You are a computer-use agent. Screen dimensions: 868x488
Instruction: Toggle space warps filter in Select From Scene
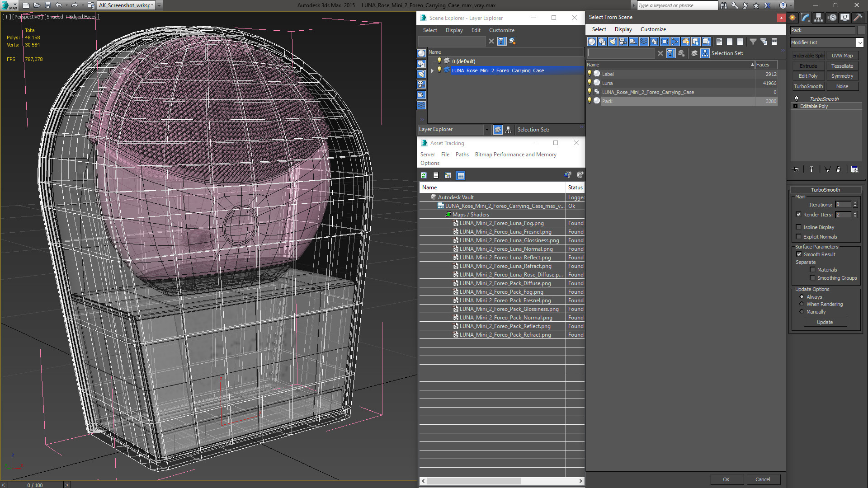[x=644, y=42]
